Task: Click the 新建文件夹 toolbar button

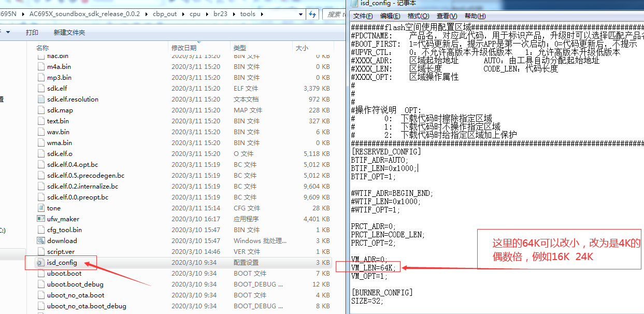Action: [69, 32]
